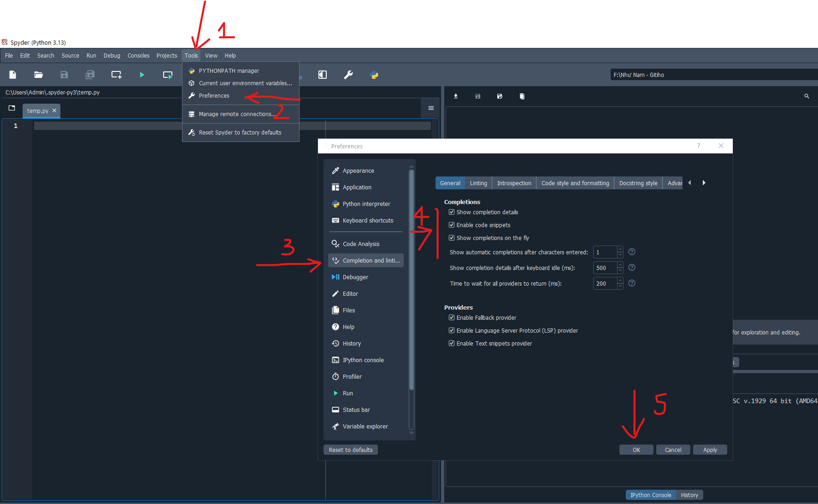This screenshot has height=504, width=818.
Task: Select the IPython Console bottom tab
Action: click(x=651, y=495)
